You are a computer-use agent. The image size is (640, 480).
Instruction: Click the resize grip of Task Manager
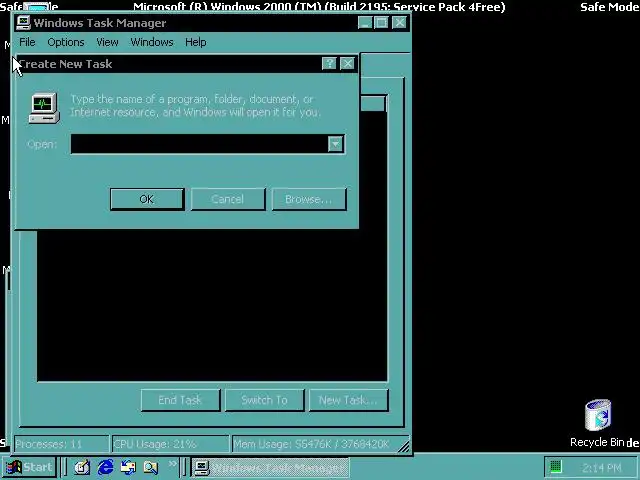click(x=404, y=447)
